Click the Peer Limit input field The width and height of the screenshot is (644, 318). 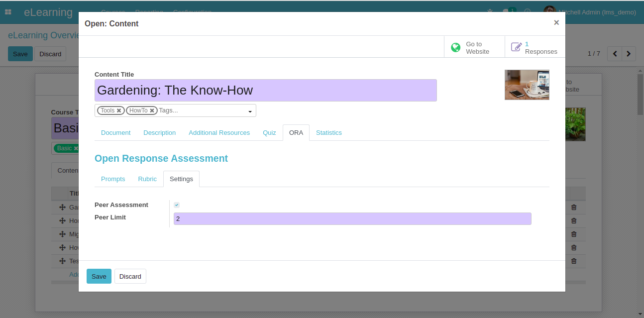point(352,219)
